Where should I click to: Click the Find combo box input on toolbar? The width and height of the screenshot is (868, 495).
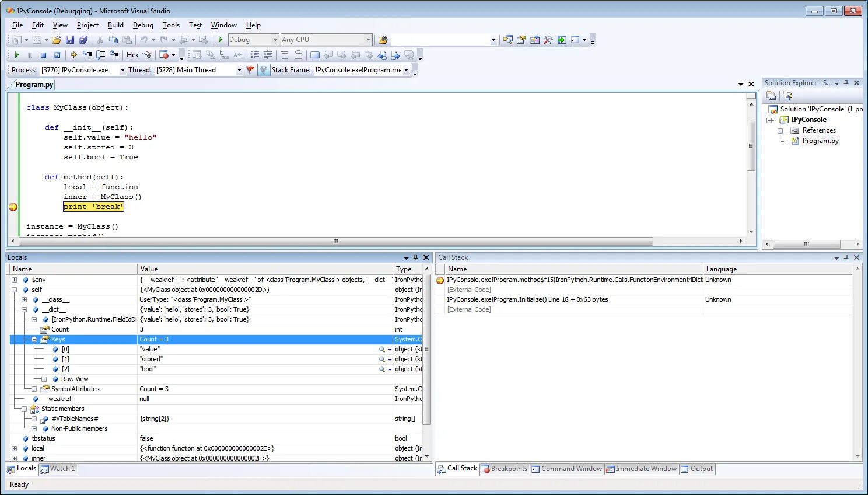pyautogui.click(x=440, y=40)
